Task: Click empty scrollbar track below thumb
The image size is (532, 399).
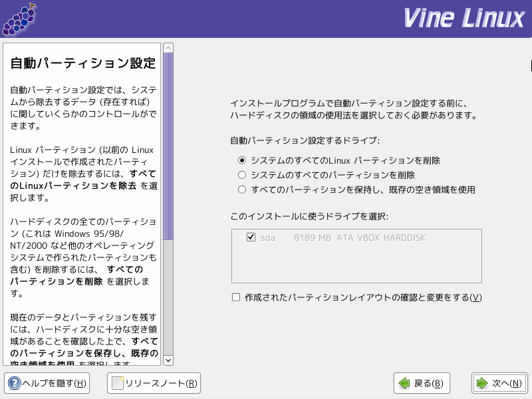Action: coord(168,297)
